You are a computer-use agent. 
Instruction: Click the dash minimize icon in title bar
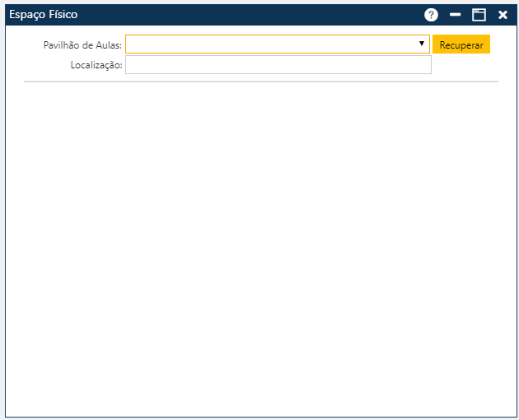[x=455, y=15]
